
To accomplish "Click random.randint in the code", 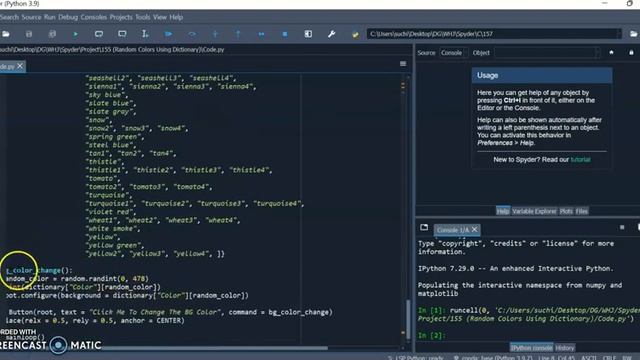I will coord(88,279).
